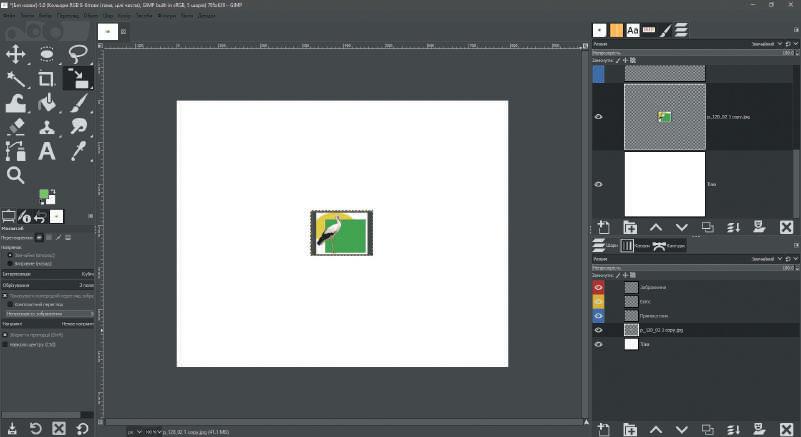801x437 pixels.
Task: Switch to the Channels tab
Action: click(x=635, y=246)
